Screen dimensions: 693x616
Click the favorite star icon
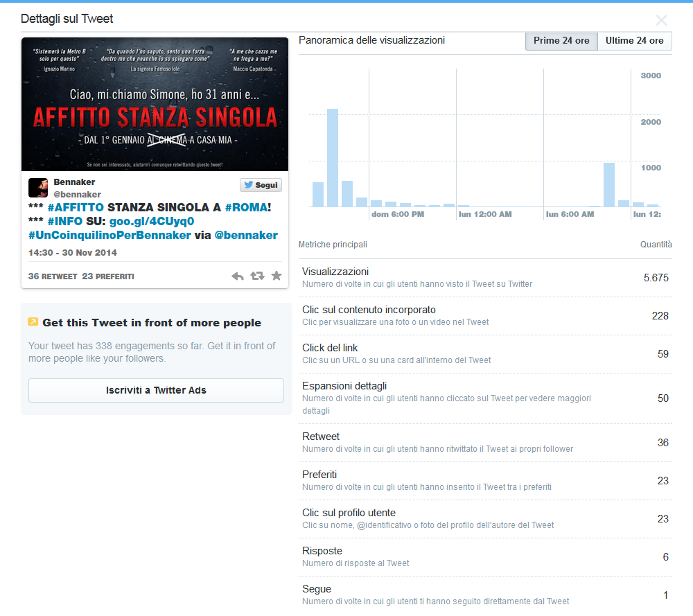(x=277, y=275)
